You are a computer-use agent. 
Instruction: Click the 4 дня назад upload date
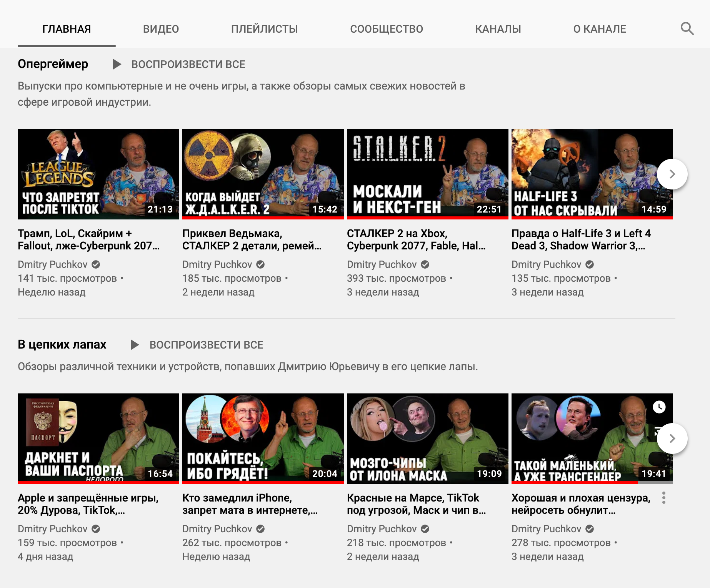(x=45, y=556)
